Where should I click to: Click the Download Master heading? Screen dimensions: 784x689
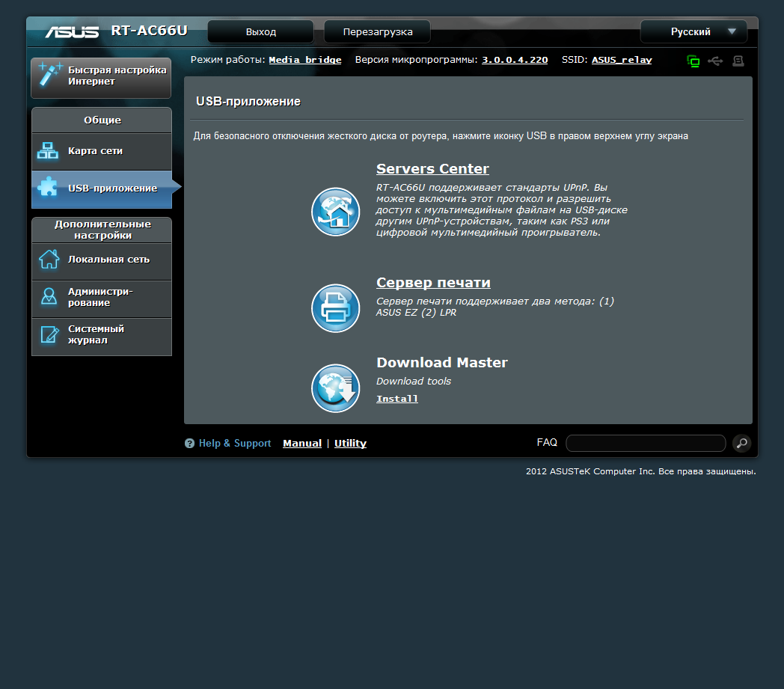click(x=442, y=363)
